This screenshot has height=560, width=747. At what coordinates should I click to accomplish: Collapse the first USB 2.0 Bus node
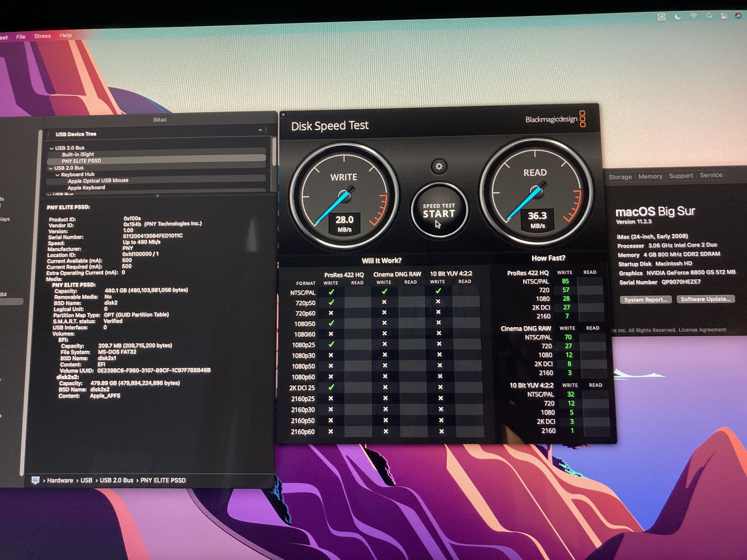tap(52, 148)
